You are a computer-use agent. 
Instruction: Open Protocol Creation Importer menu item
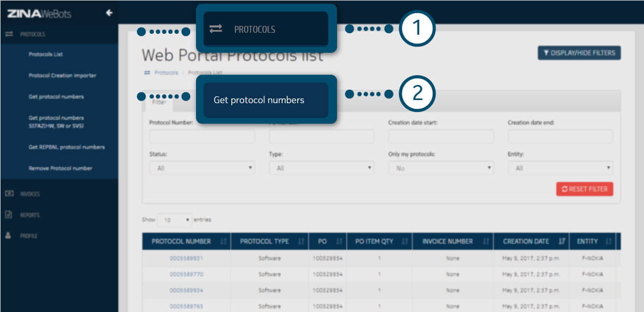[62, 76]
